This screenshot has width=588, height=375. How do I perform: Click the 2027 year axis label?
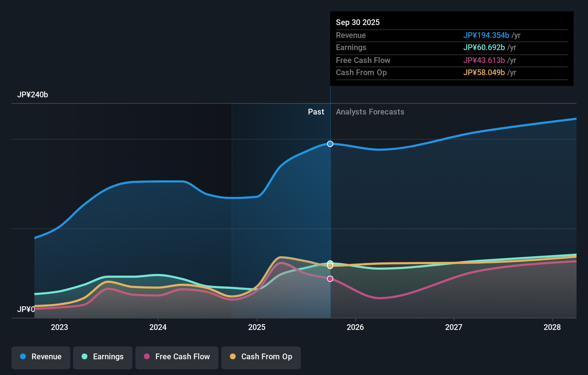[453, 327]
